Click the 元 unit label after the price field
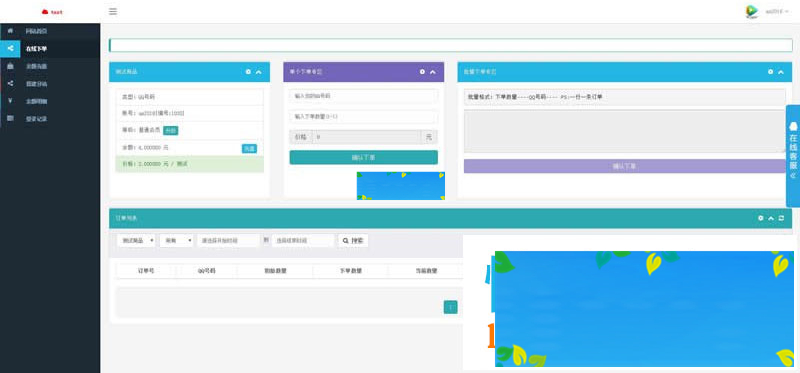800x373 pixels. (x=429, y=137)
